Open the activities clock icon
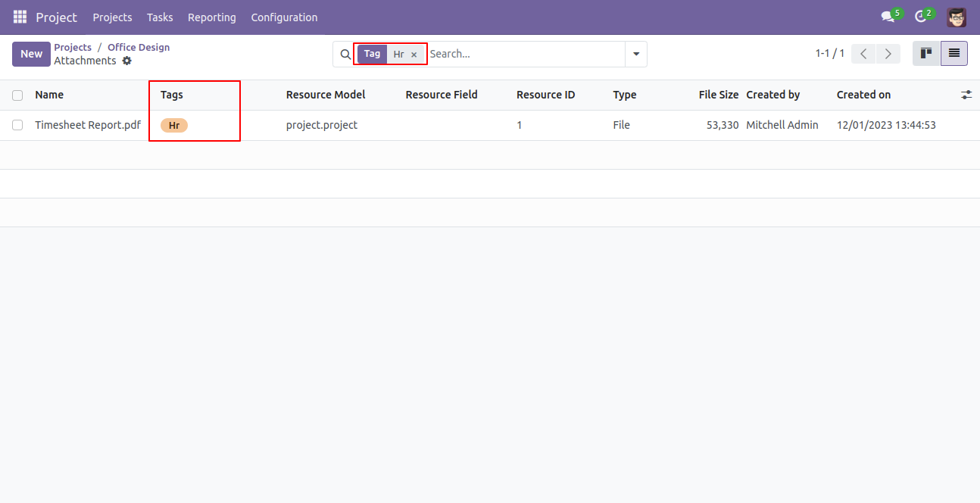The height and width of the screenshot is (503, 980). click(x=921, y=17)
